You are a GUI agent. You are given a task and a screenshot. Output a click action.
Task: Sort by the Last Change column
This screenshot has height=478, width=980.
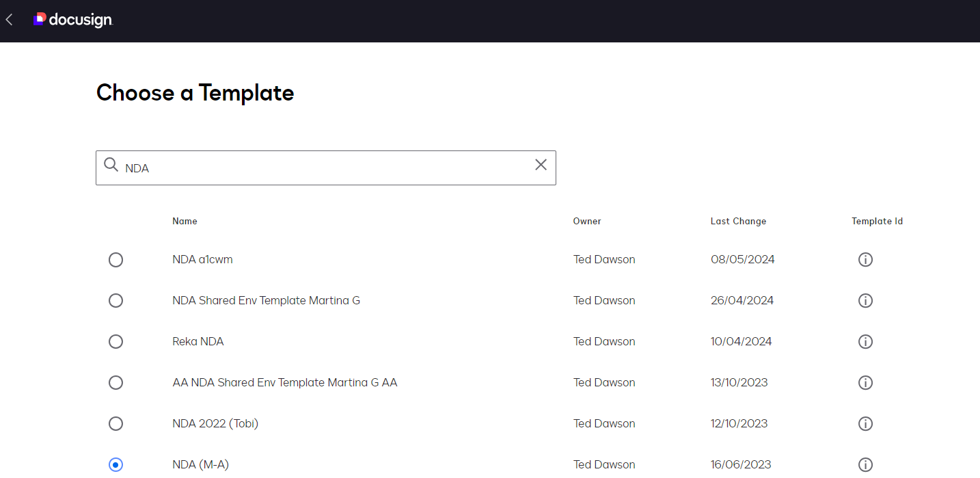(x=738, y=221)
